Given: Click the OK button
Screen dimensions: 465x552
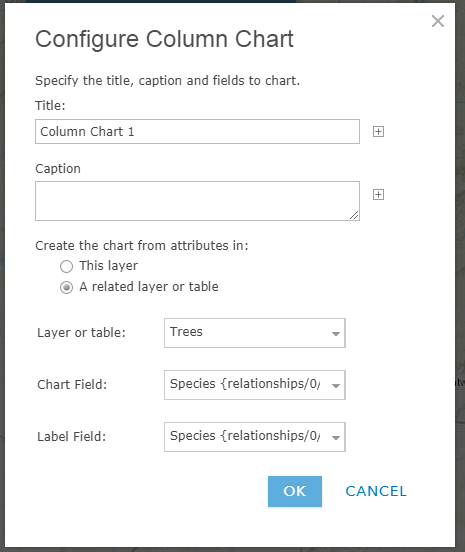Looking at the screenshot, I should pyautogui.click(x=295, y=491).
